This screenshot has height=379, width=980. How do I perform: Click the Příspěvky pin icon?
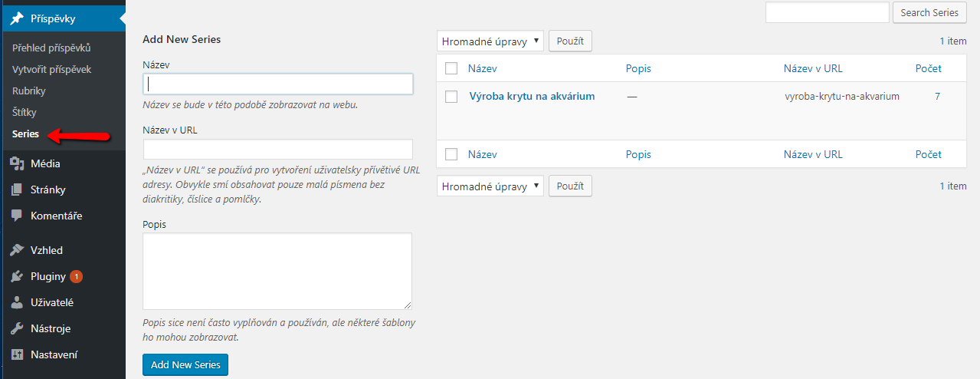17,18
